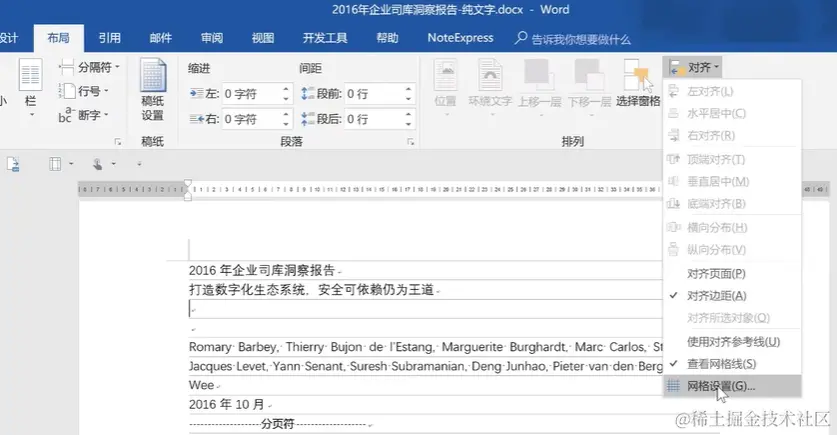Viewport: 837px width, 435px height.
Task: Open the table icon's dropdown arrow
Action: 71,164
